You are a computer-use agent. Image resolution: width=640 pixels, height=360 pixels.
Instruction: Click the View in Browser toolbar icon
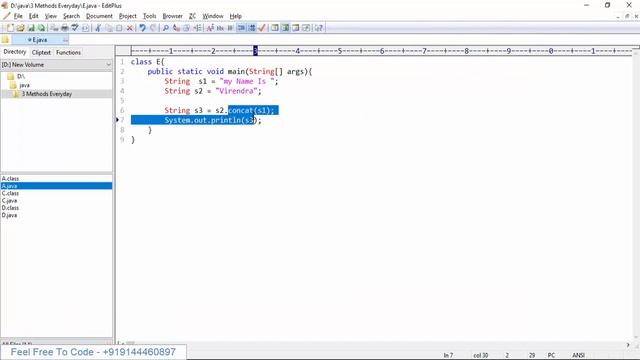pos(85,28)
